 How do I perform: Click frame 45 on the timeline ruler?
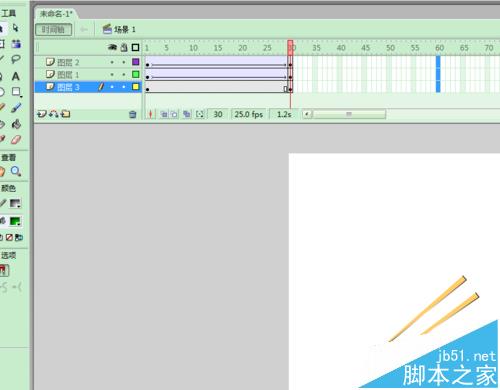click(x=366, y=48)
